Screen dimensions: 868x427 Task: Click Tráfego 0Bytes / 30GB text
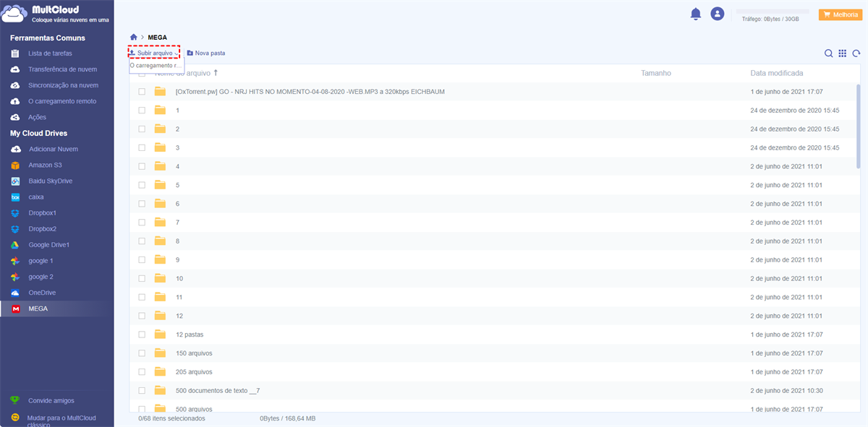coord(770,20)
